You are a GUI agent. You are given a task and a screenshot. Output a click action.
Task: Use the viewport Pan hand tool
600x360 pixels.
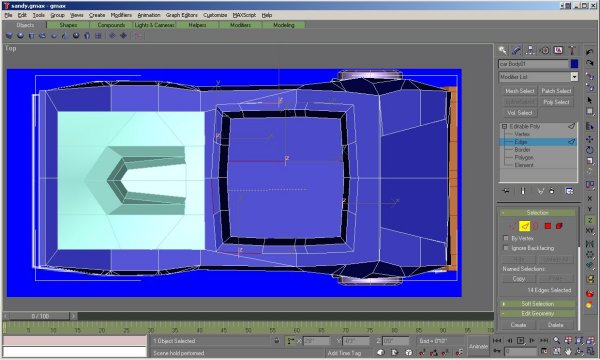[568, 351]
